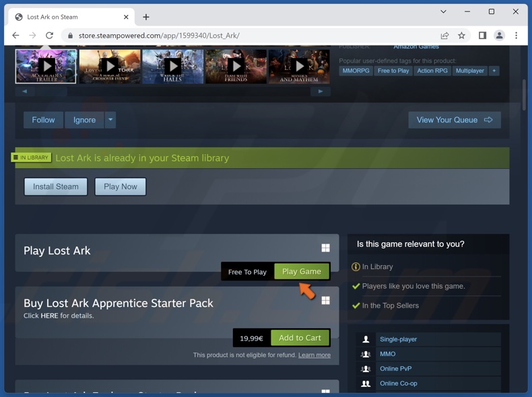Open View Your Queue
Screen dimensions: 532x397
click(455, 120)
